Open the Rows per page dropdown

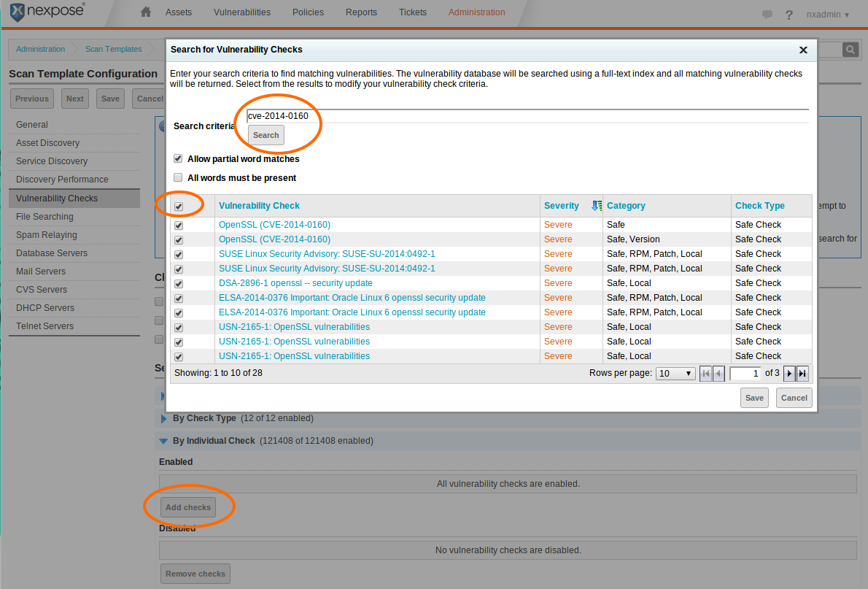click(675, 374)
